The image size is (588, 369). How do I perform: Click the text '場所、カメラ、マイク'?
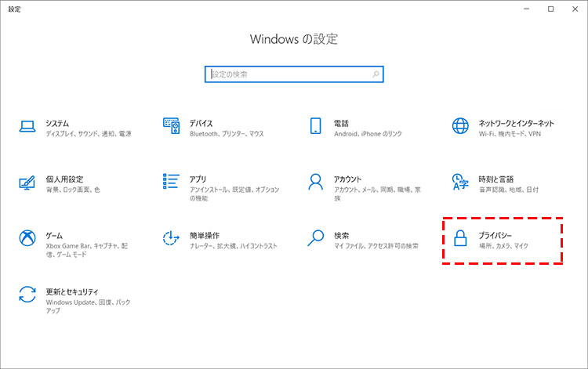point(503,246)
